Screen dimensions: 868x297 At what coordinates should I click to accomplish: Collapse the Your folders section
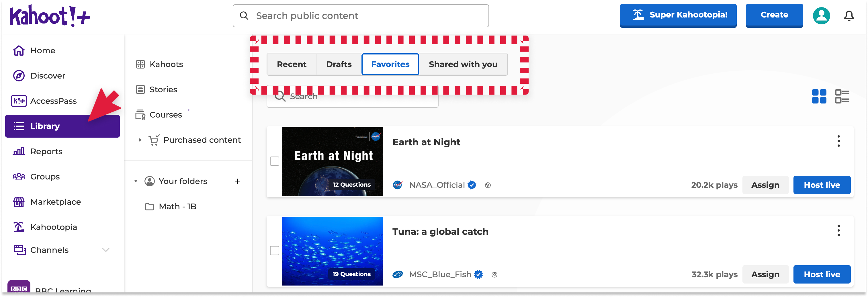(136, 181)
